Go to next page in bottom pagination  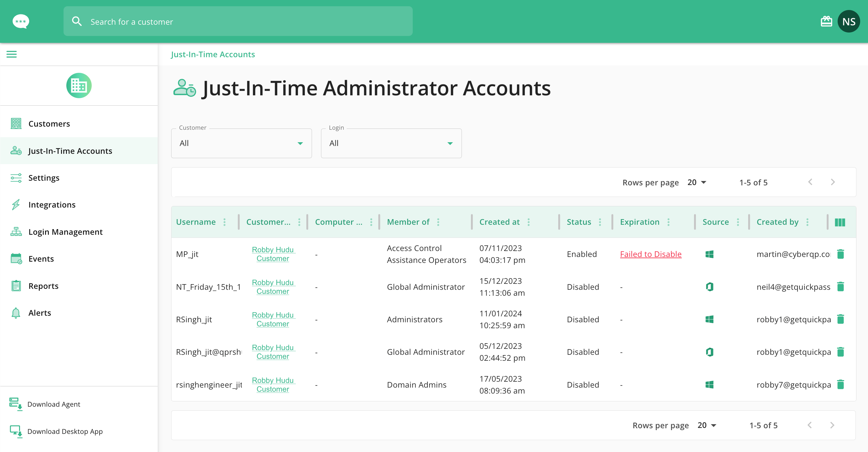pos(832,425)
